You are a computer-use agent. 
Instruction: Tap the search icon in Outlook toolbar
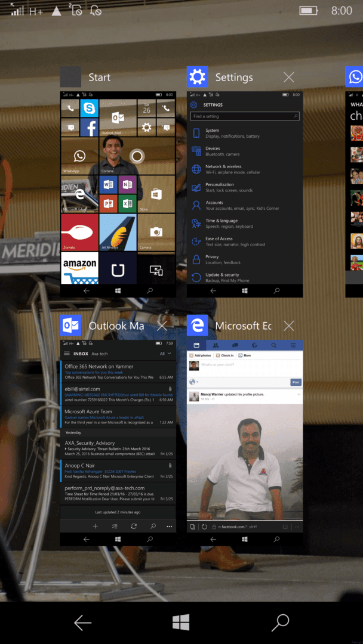point(153,526)
